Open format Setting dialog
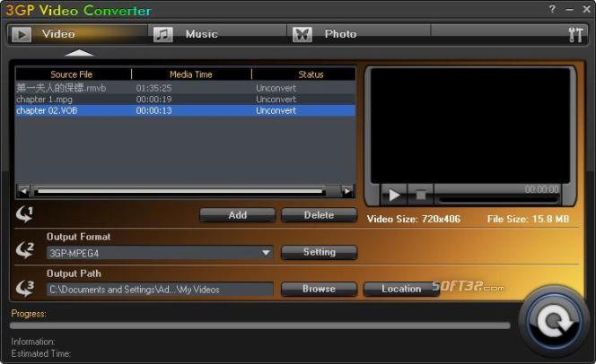This screenshot has width=596, height=364. pos(319,252)
